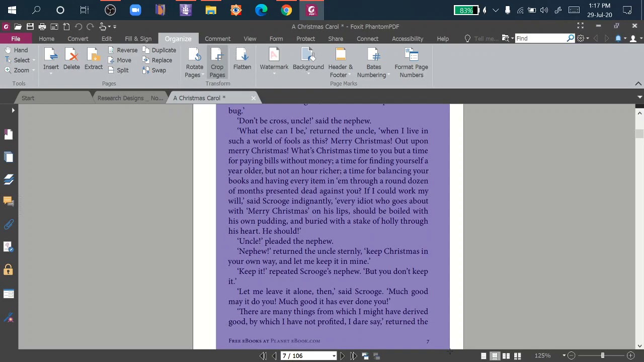This screenshot has width=644, height=362.
Task: Click the Save disk icon in quick access toolbar
Action: (x=30, y=27)
